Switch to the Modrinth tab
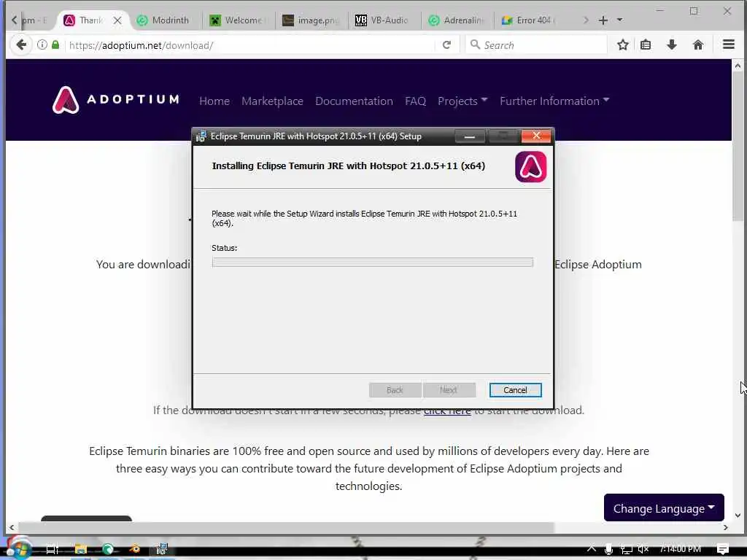The width and height of the screenshot is (747, 560). pyautogui.click(x=164, y=20)
